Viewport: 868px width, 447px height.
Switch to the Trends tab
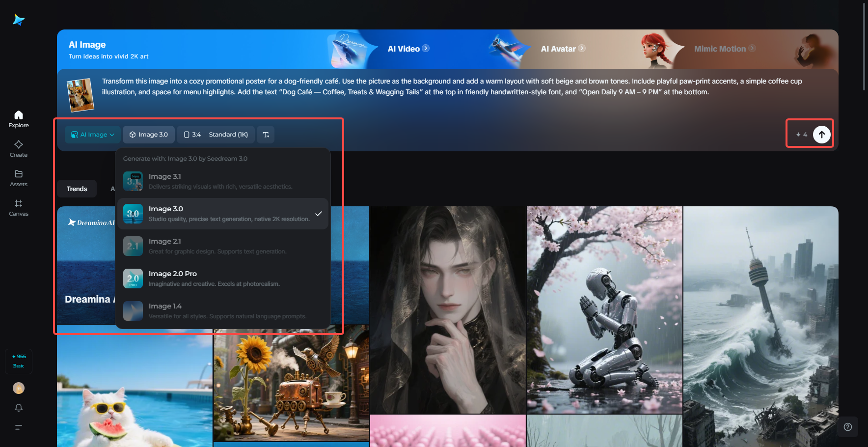[x=77, y=189]
